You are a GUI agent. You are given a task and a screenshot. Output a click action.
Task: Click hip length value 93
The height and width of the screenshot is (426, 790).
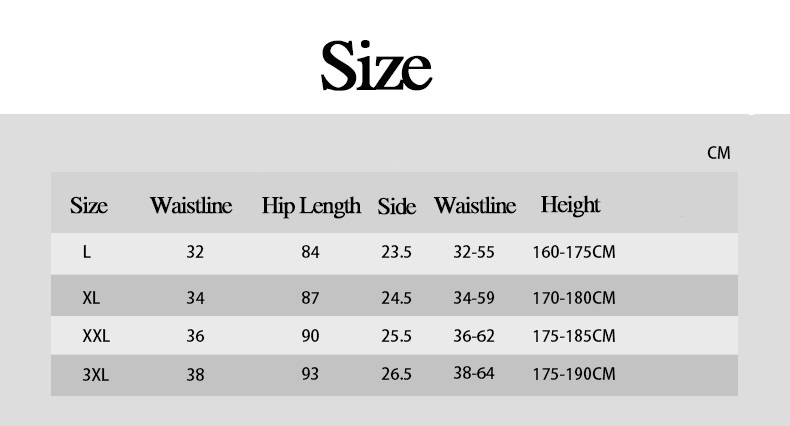coord(310,375)
